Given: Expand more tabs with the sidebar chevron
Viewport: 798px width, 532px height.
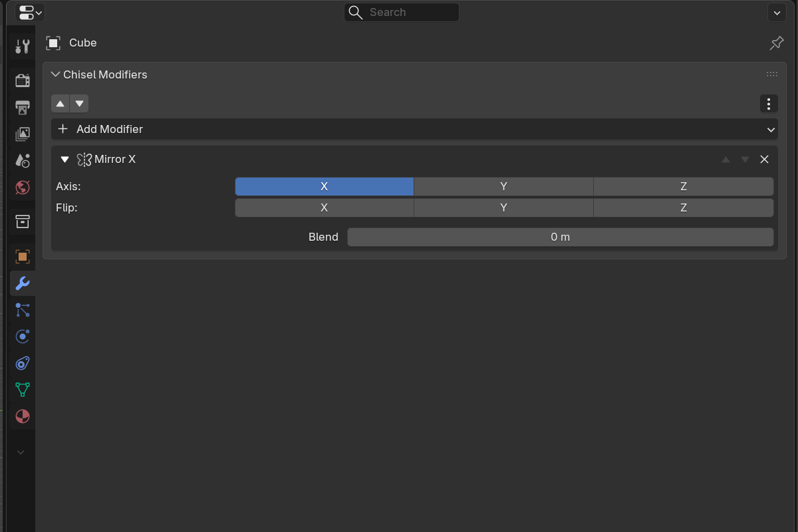Looking at the screenshot, I should 21,452.
